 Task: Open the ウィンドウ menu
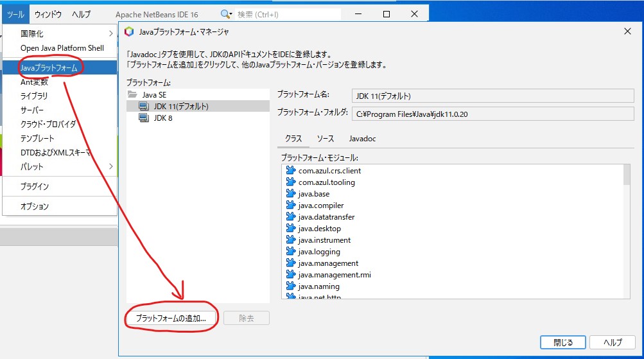[48, 14]
